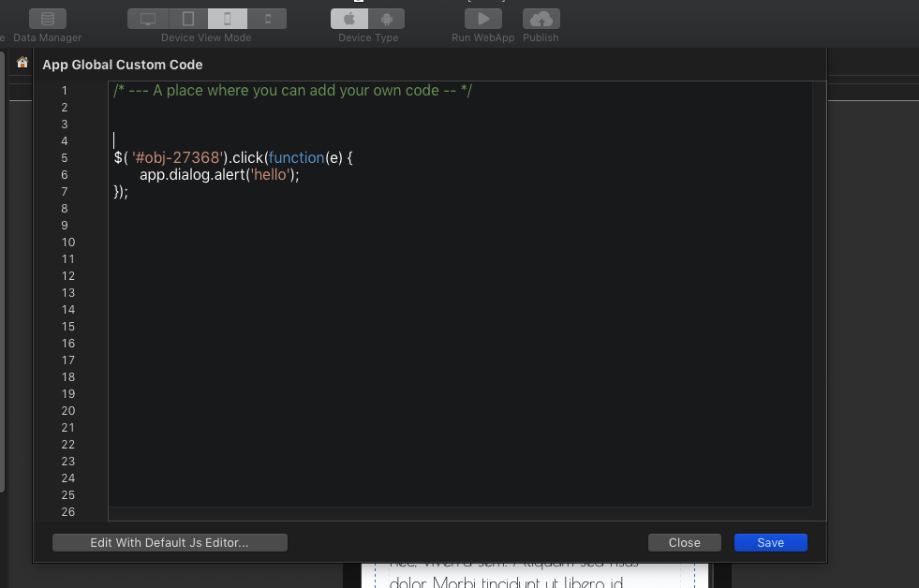Screen dimensions: 919x588
Task: Select the phone device view mode
Action: tap(228, 19)
